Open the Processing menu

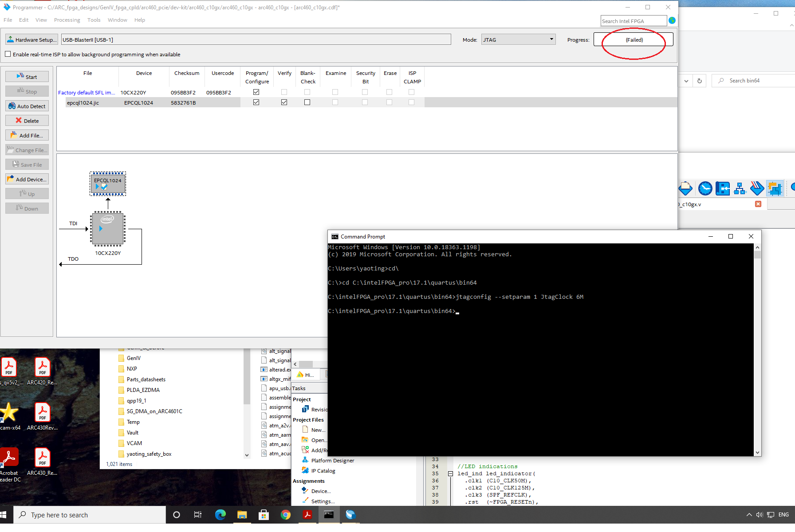tap(67, 20)
